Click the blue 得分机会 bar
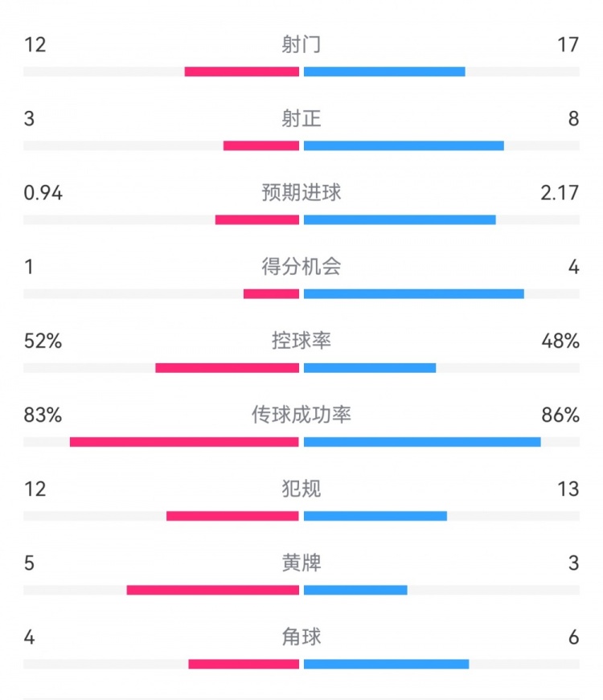603x700 pixels. click(x=414, y=294)
